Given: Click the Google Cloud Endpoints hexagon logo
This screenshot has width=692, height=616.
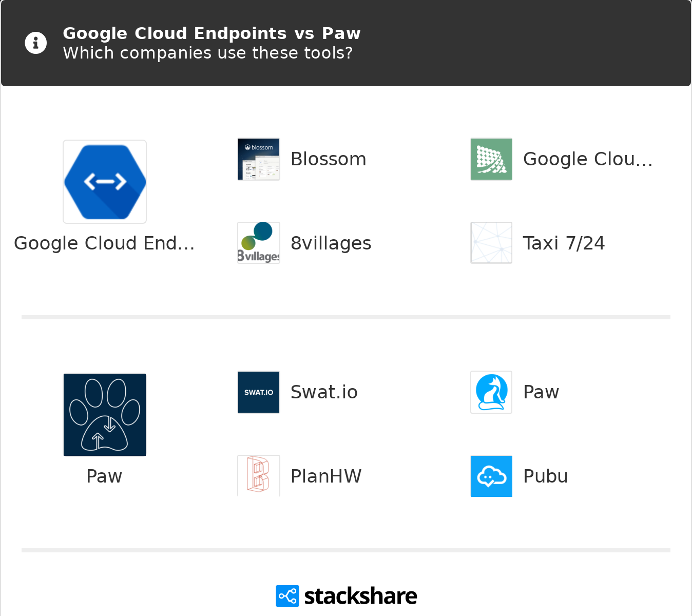Looking at the screenshot, I should coord(105,182).
